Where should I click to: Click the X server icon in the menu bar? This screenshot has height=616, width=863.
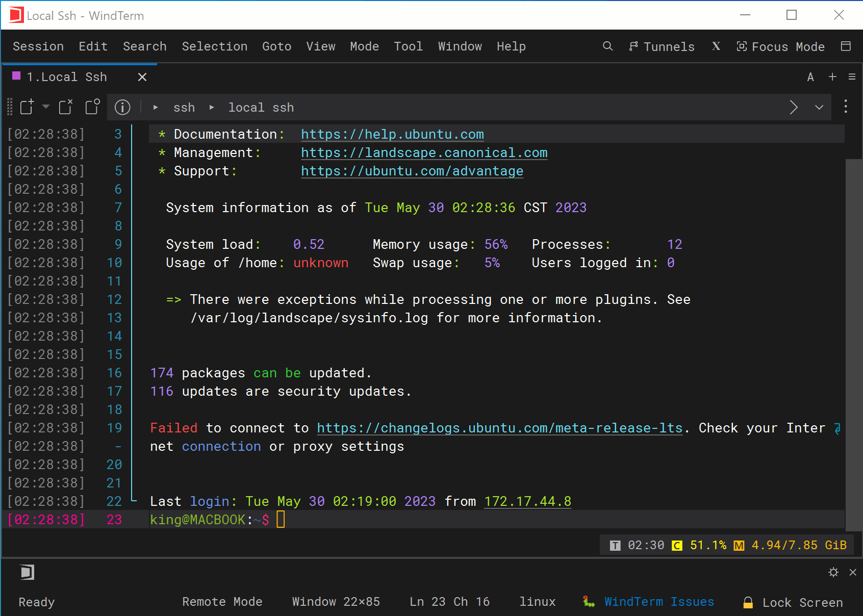716,46
